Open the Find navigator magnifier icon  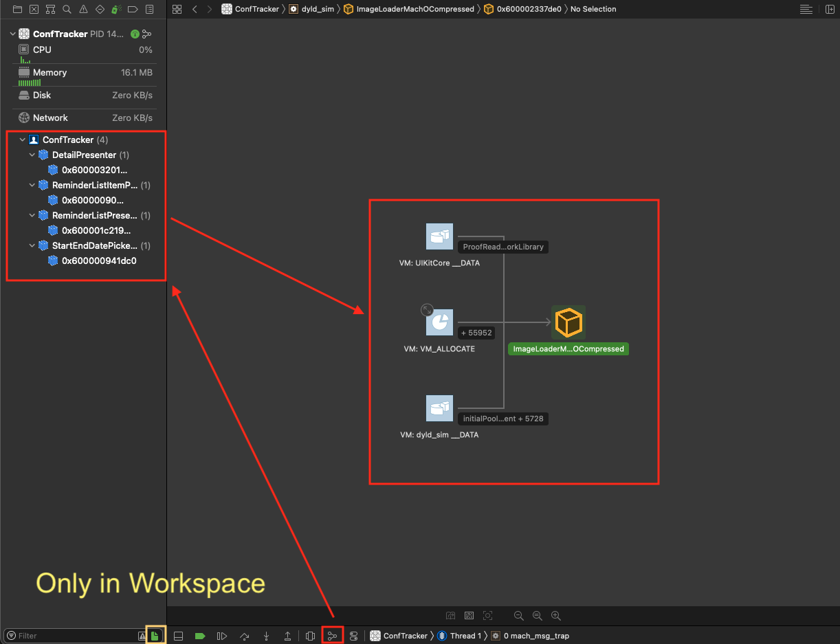tap(67, 9)
